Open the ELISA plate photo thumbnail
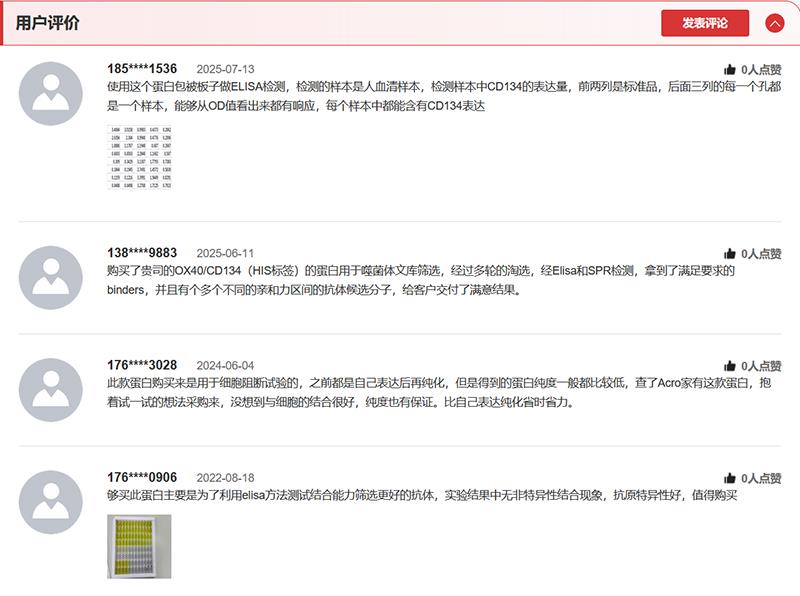Screen dimensions: 800x596 (x=139, y=546)
